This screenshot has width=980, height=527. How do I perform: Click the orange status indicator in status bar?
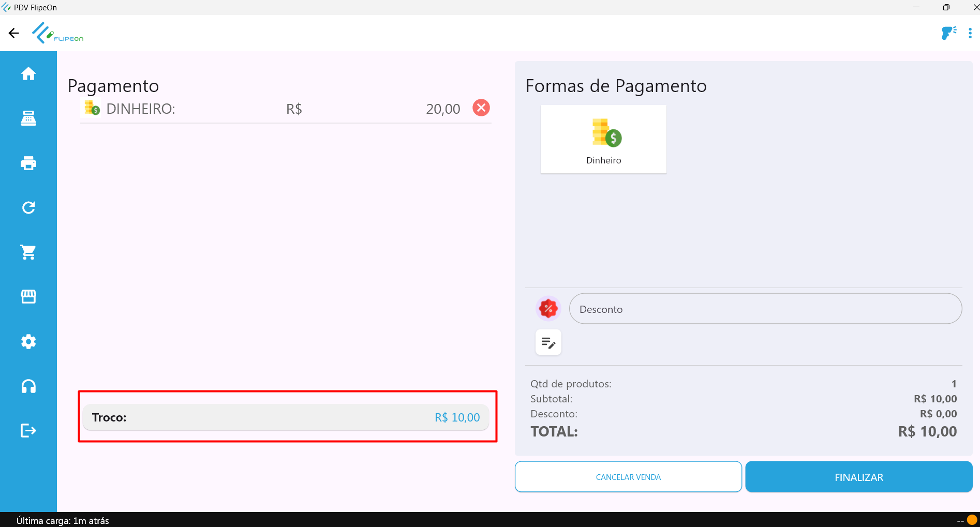[972, 520]
